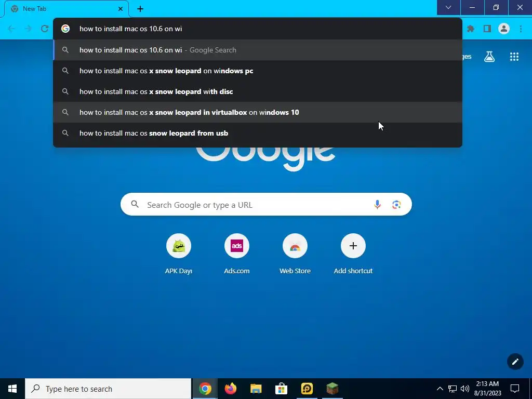The image size is (532, 399).
Task: Open the Chrome extensions puzzle icon
Action: (471, 29)
